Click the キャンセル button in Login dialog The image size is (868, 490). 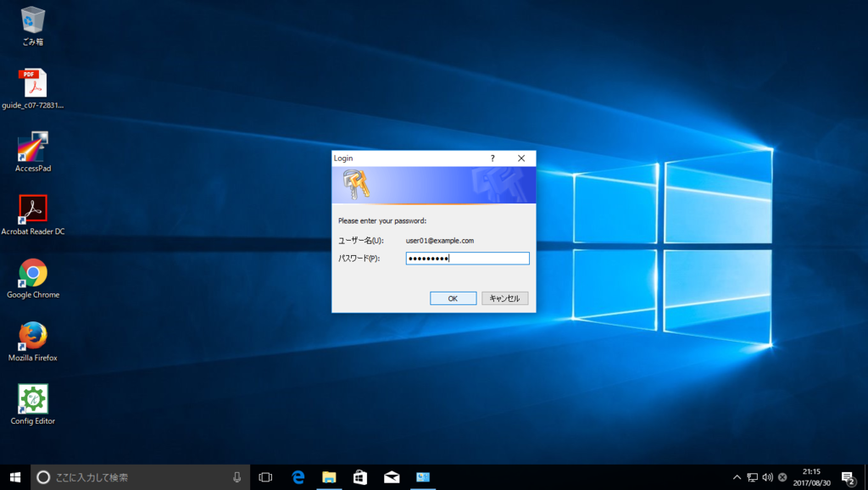(x=504, y=298)
